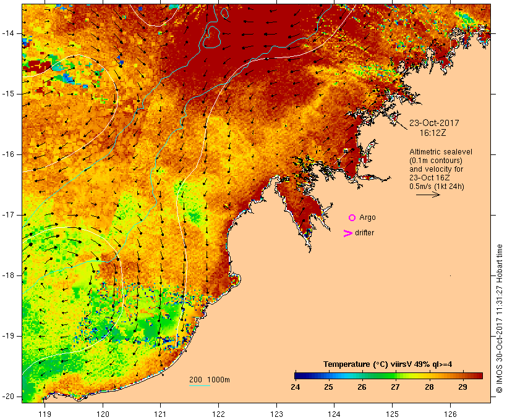Click the 0.5m/s velocity scale arrow
This screenshot has height=420, width=507.
[x=428, y=195]
